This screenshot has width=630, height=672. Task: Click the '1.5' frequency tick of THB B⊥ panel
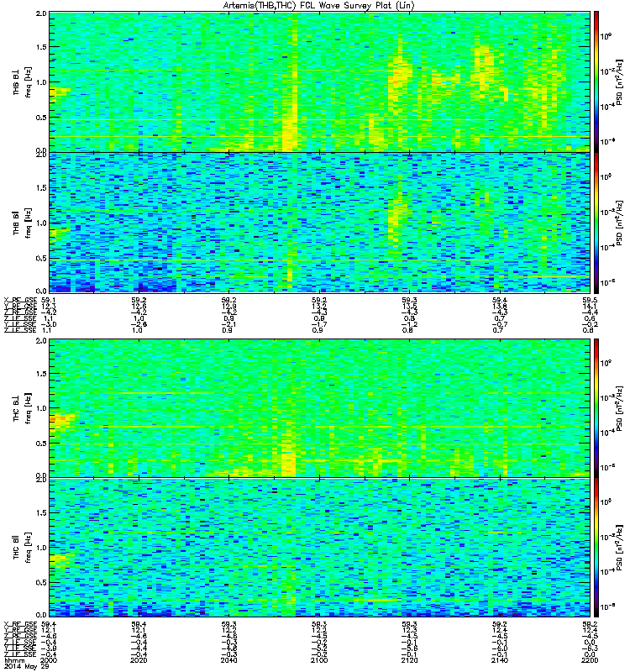point(41,47)
